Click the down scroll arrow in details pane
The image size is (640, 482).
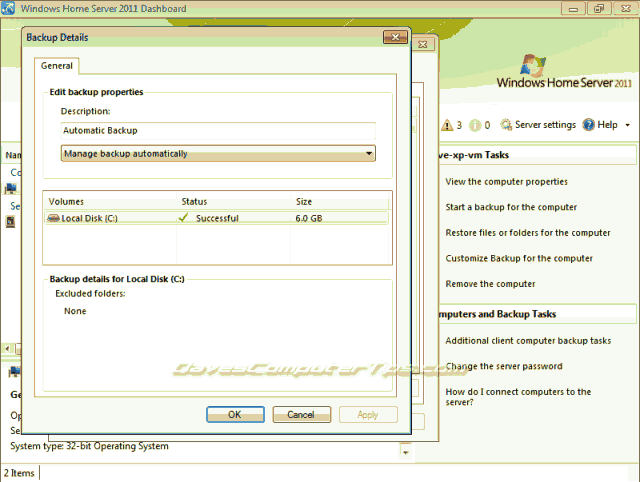pos(405,452)
